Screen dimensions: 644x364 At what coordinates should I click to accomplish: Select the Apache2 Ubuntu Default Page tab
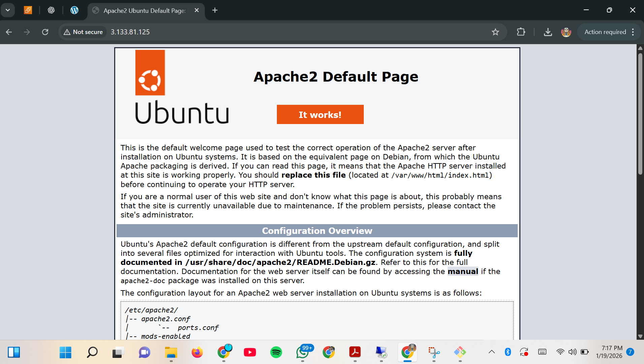(x=145, y=10)
